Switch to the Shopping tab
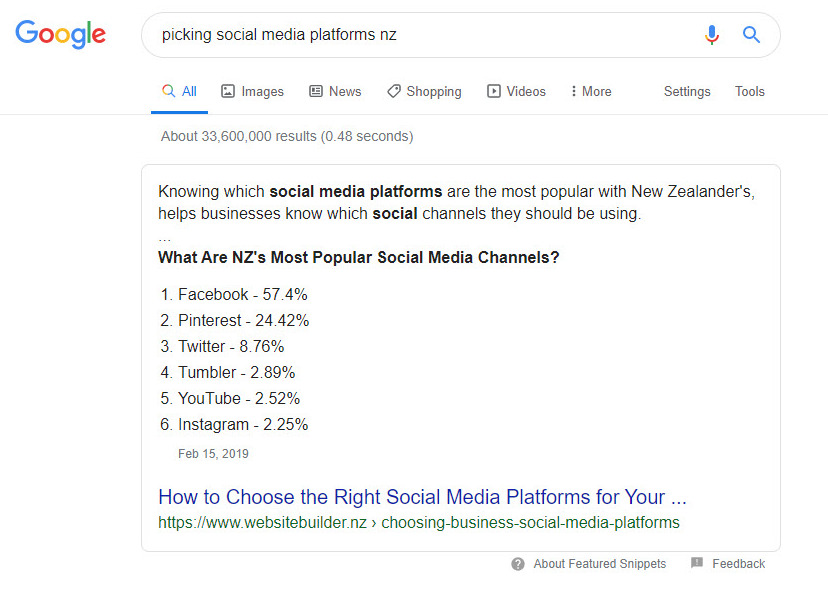The height and width of the screenshot is (595, 828). (x=434, y=91)
